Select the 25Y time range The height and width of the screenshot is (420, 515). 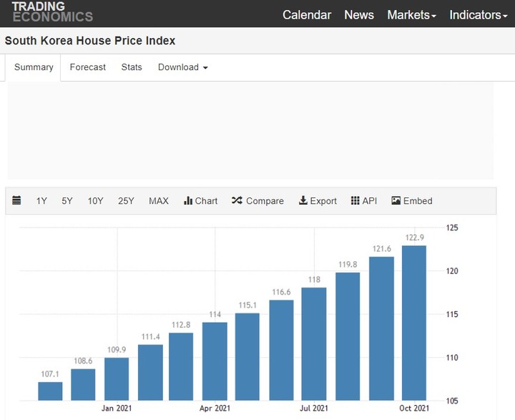pos(126,201)
